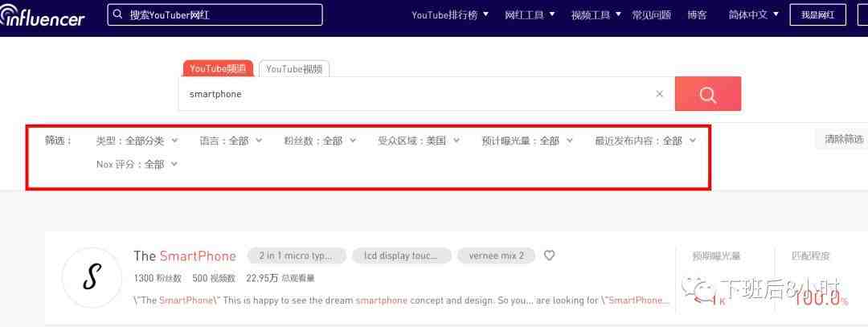The height and width of the screenshot is (327, 868).
Task: Open the 简体中文 language dropdown
Action: [753, 15]
